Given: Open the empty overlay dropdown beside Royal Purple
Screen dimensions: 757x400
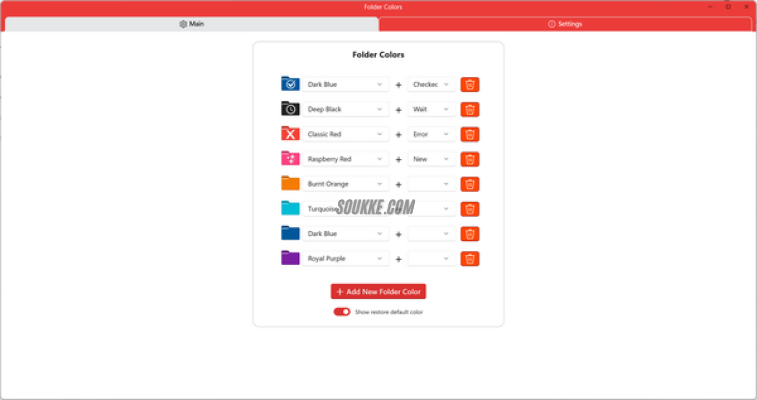Looking at the screenshot, I should [x=431, y=258].
